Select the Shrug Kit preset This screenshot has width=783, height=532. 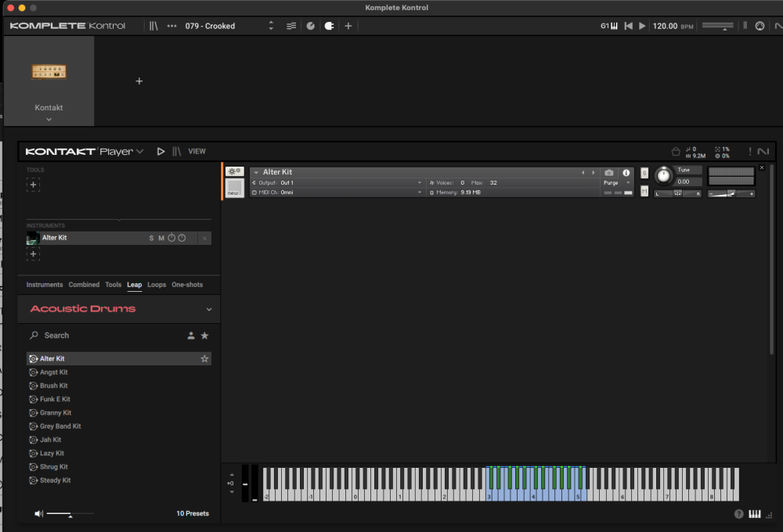[x=119, y=466]
